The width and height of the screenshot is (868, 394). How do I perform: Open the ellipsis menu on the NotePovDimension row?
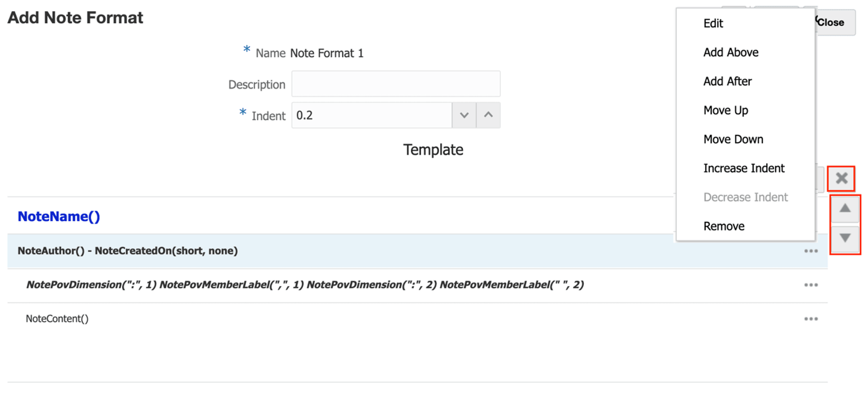click(x=811, y=285)
